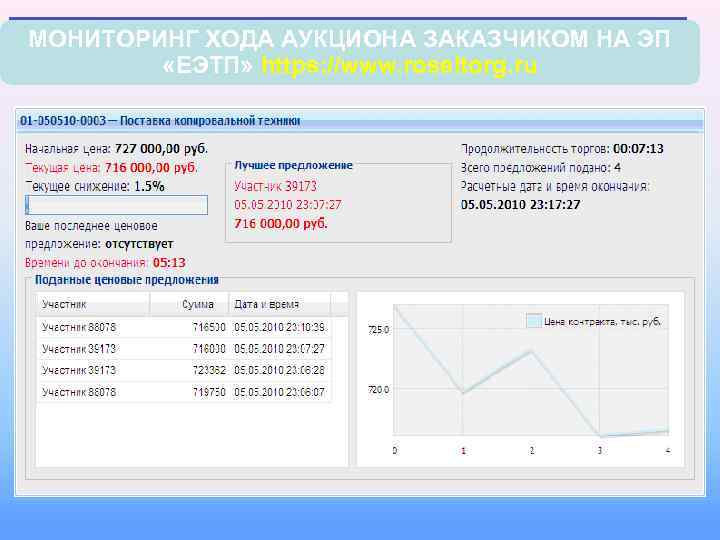Click Участник 39173 in best offer box
The width and height of the screenshot is (720, 540).
pyautogui.click(x=276, y=186)
